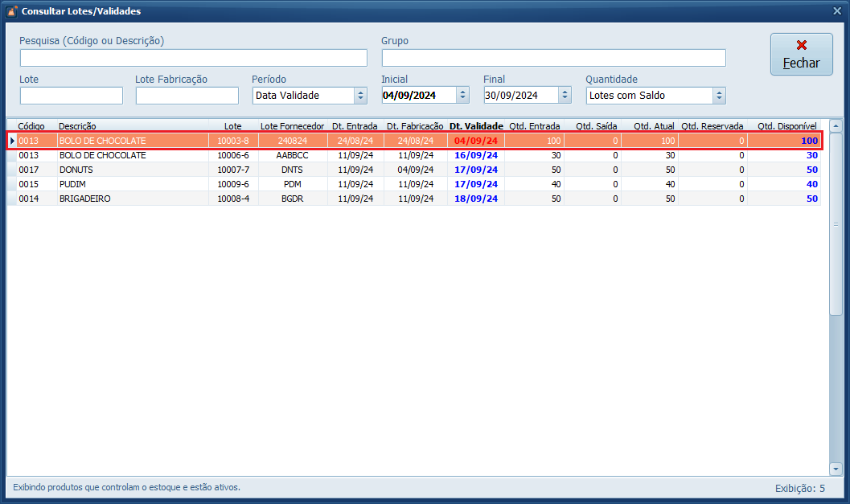The image size is (850, 504).
Task: Open the Inicial date picker
Action: pyautogui.click(x=462, y=96)
